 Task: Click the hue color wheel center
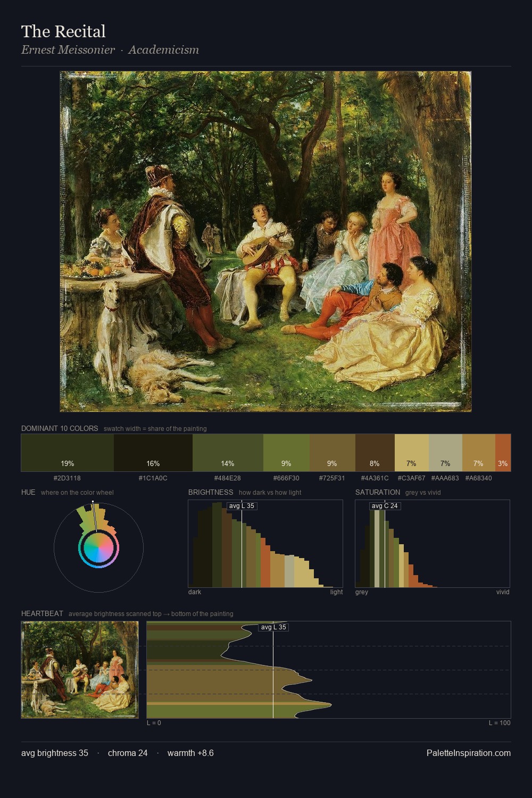pos(98,547)
